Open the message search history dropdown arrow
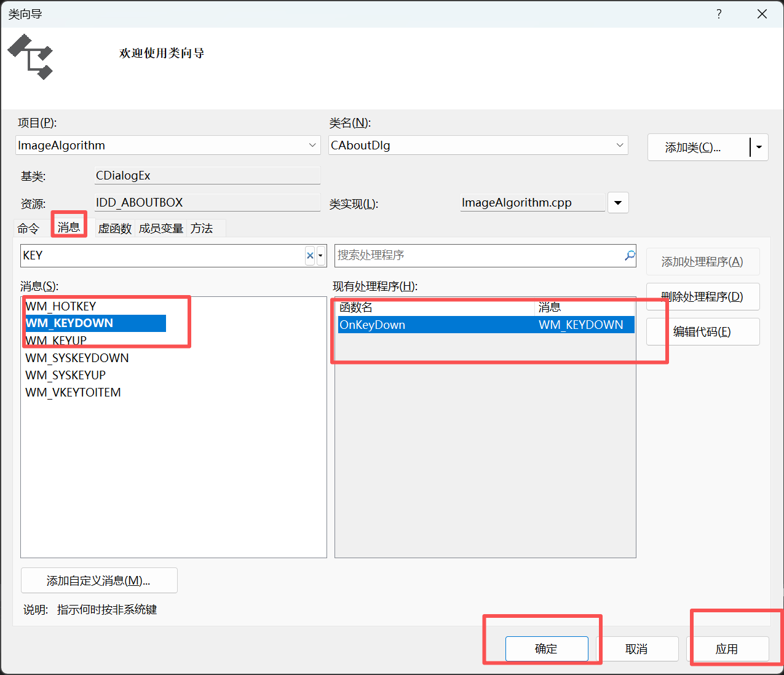The width and height of the screenshot is (784, 675). click(x=320, y=256)
